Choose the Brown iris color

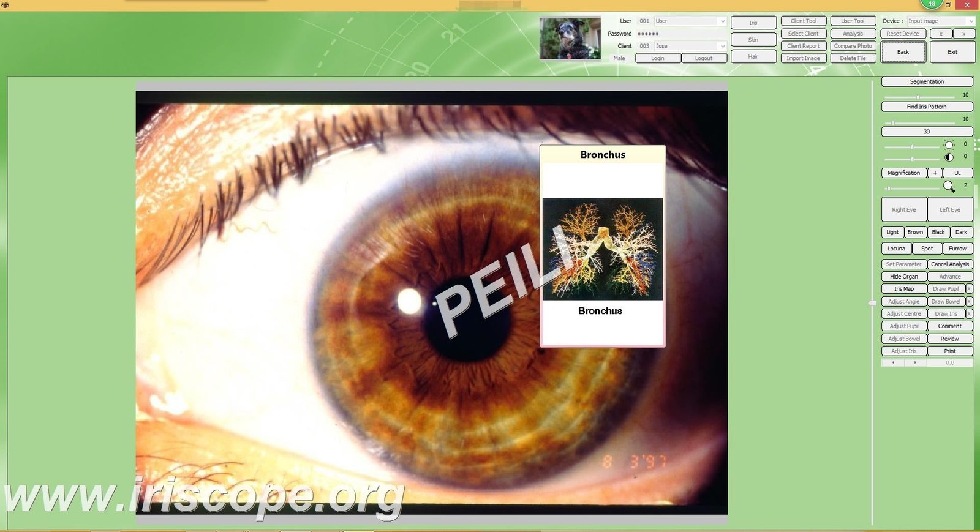pyautogui.click(x=915, y=232)
